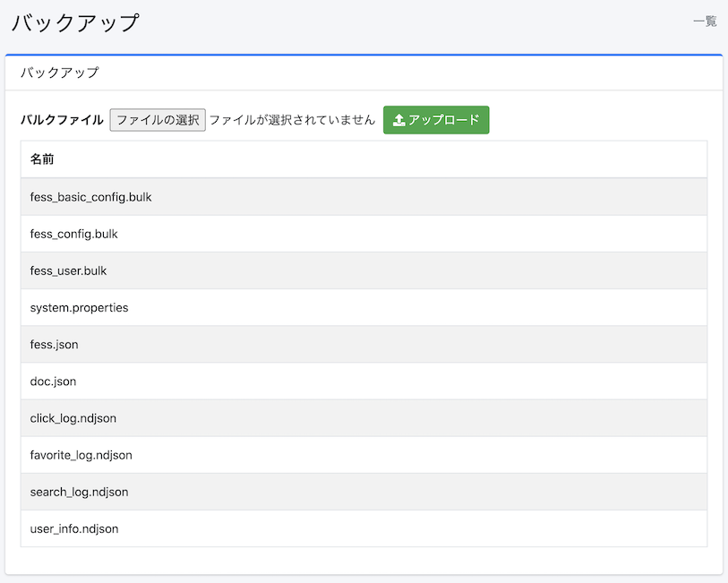Screen dimensions: 728x583
Task: Select the ファイルの選択 file chooser
Action: click(x=158, y=119)
